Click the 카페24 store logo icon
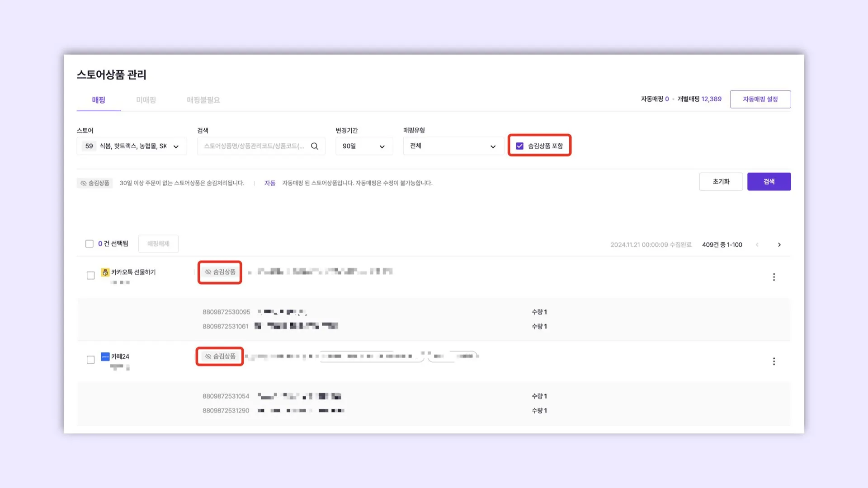Viewport: 868px width, 488px height. pos(105,357)
